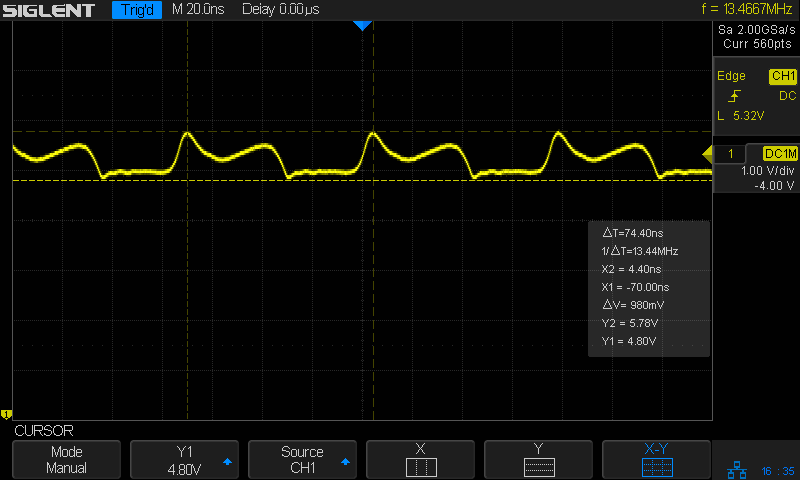Choose the X-Y combined cursor icon
This screenshot has height=480, width=800.
[657, 467]
